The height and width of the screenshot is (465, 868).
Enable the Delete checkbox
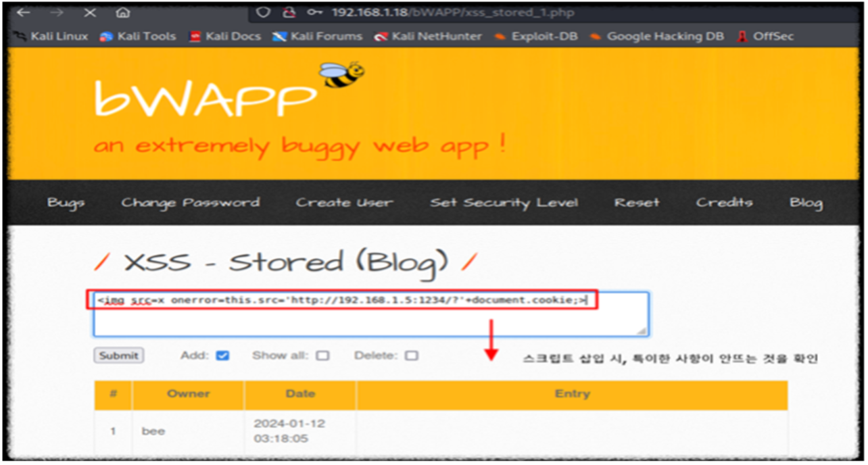tap(412, 356)
